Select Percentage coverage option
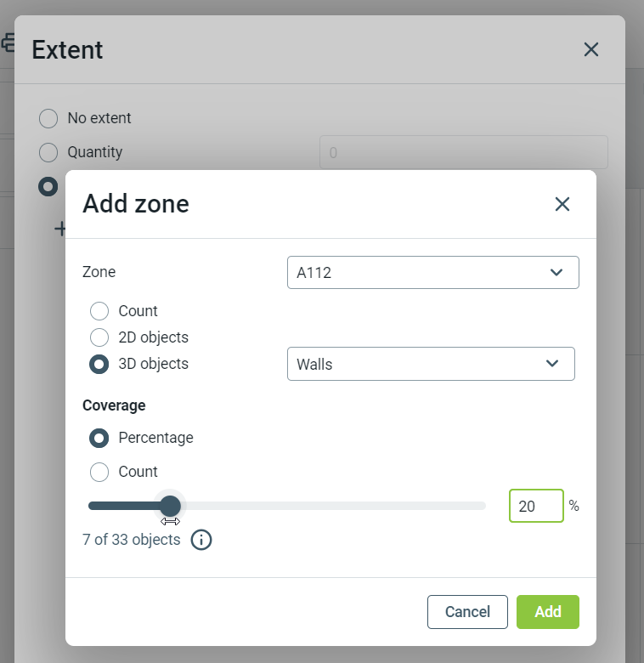Image resolution: width=644 pixels, height=663 pixels. [99, 438]
